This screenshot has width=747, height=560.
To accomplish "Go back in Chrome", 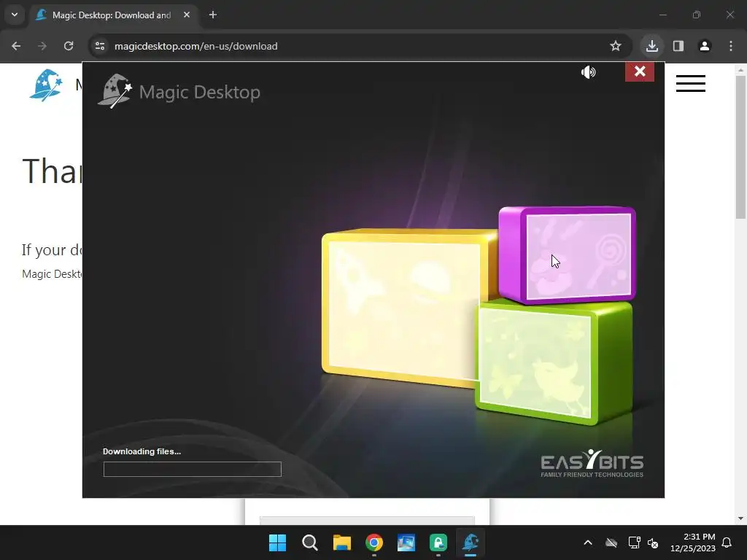I will 16,46.
